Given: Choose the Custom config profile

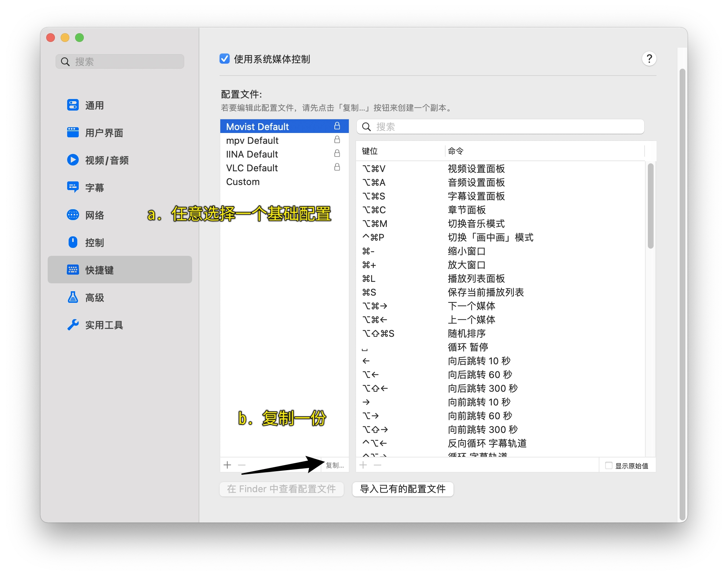Looking at the screenshot, I should (243, 182).
